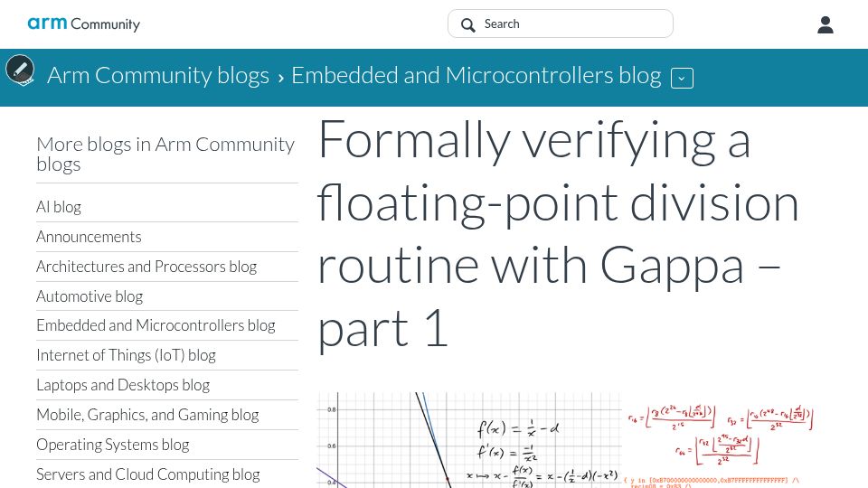
Task: Open Operating Systems blog link
Action: (112, 445)
